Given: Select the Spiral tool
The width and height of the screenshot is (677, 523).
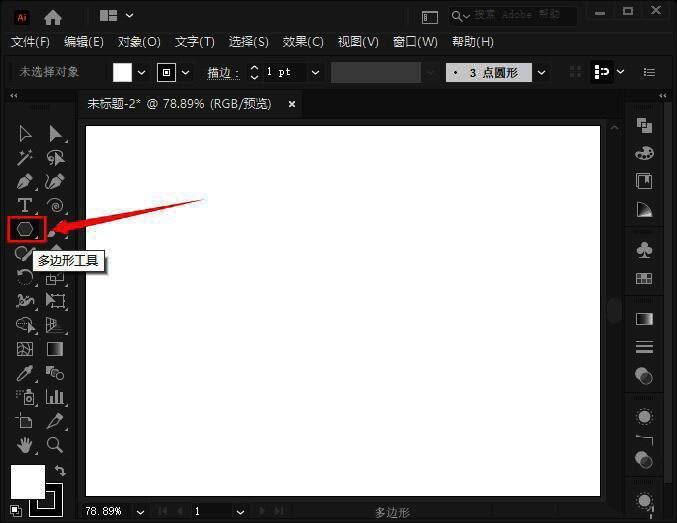Looking at the screenshot, I should point(55,206).
